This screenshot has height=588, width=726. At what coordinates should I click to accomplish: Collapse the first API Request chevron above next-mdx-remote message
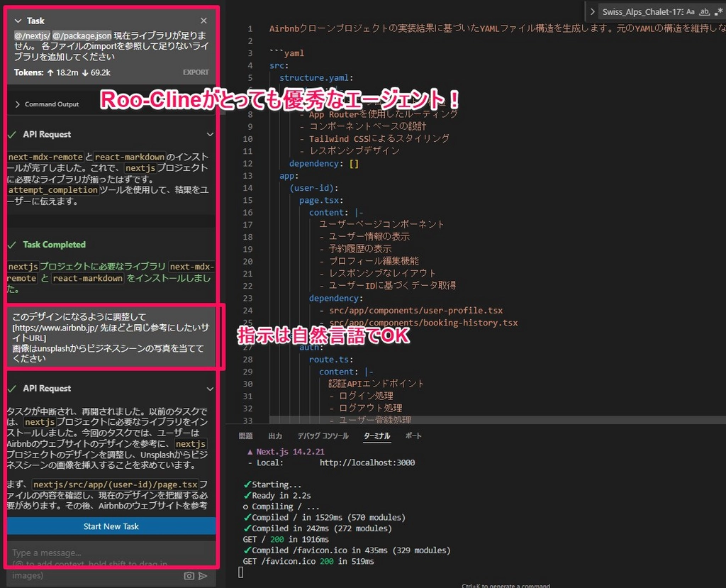210,134
